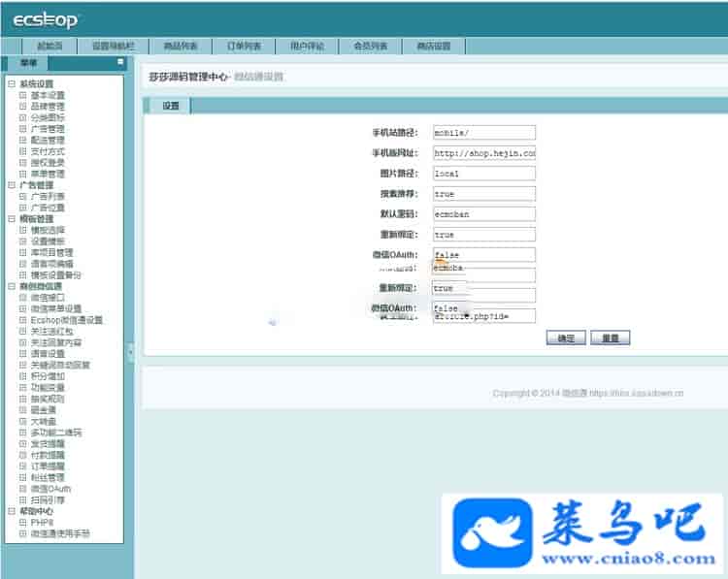This screenshot has height=579, width=728.
Task: Click the 默认密码 text field
Action: point(483,214)
